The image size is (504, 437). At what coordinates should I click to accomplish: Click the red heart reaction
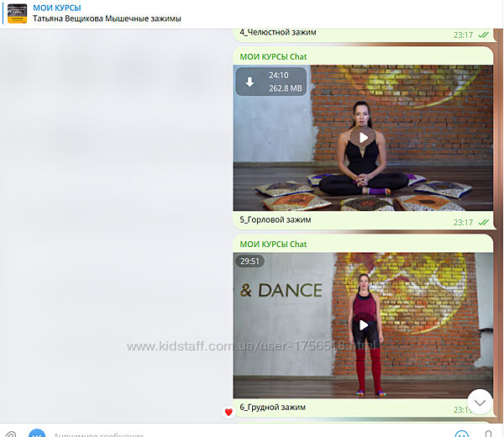pos(228,412)
